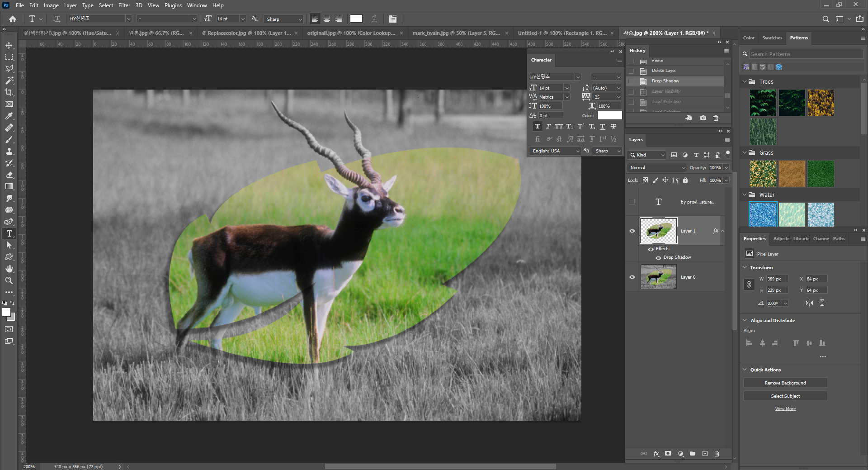Viewport: 868px width, 470px height.
Task: Select the Clone Stamp tool
Action: [x=9, y=151]
